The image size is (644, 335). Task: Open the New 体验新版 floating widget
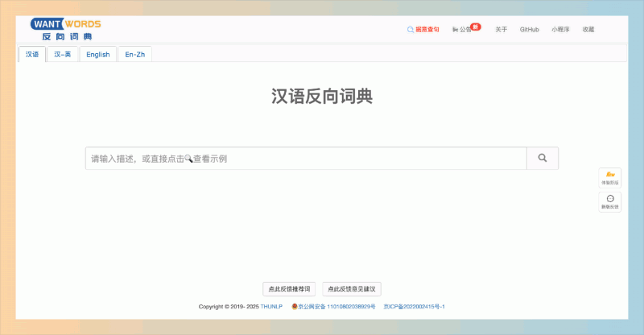coord(610,178)
